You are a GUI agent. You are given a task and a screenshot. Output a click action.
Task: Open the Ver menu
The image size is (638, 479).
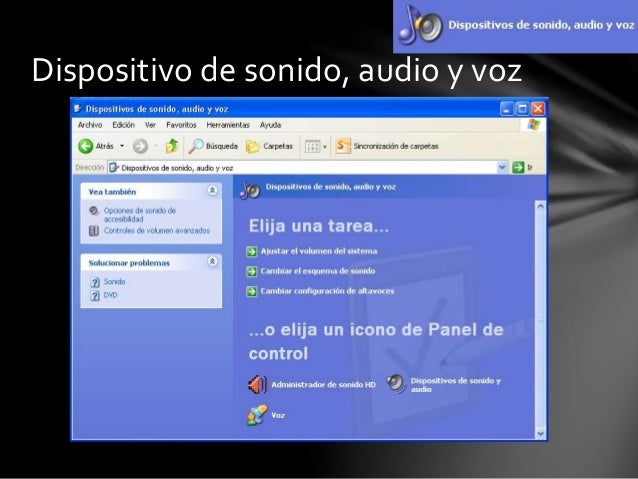click(150, 125)
